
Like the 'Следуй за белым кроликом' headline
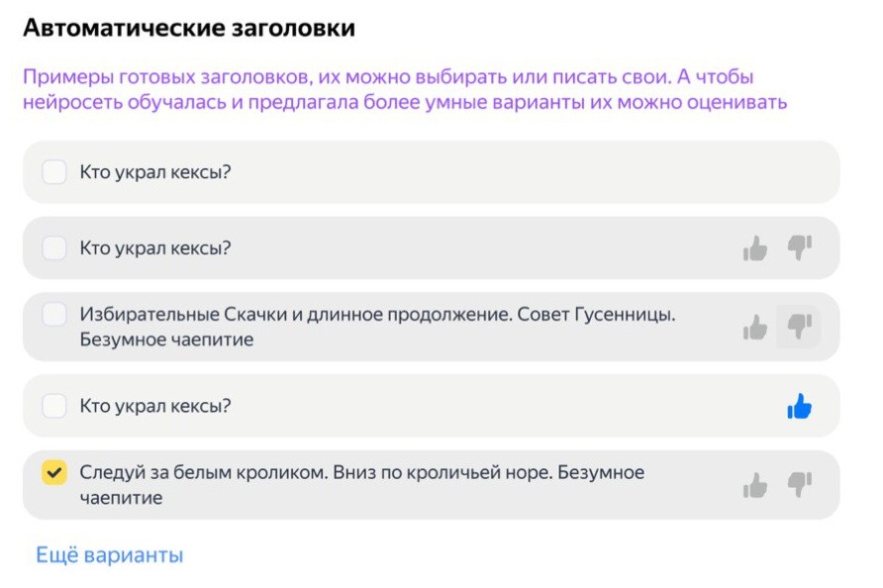pos(755,485)
